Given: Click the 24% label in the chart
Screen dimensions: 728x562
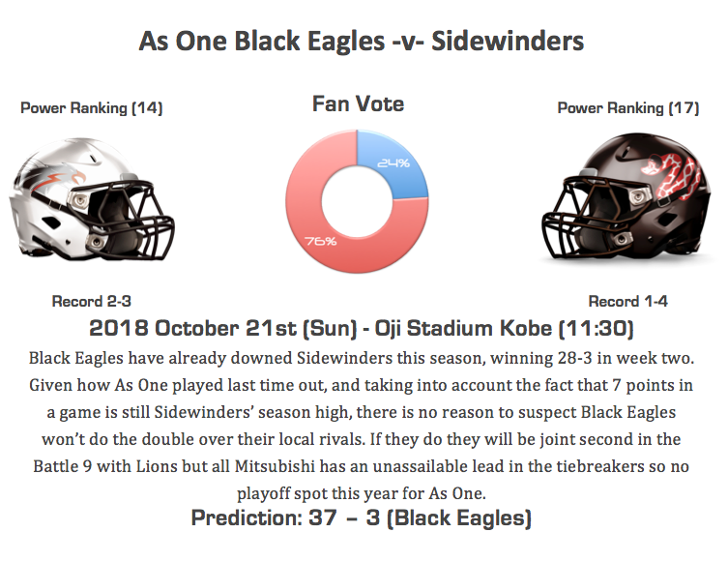Looking at the screenshot, I should pos(393,163).
